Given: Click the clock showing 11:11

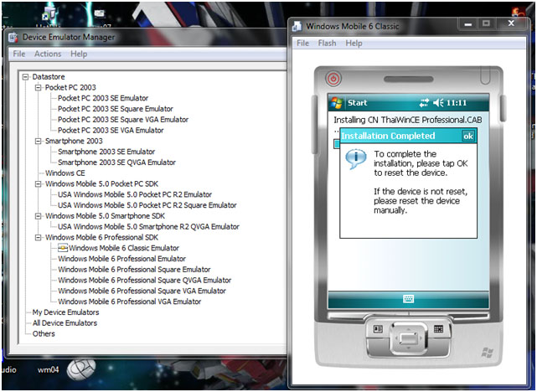Looking at the screenshot, I should (x=457, y=103).
